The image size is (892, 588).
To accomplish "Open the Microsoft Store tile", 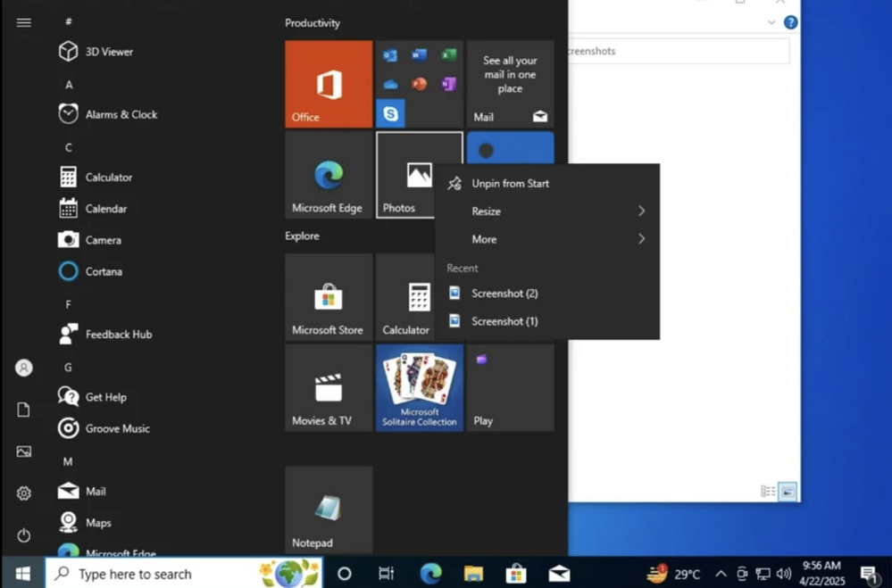I will [328, 297].
